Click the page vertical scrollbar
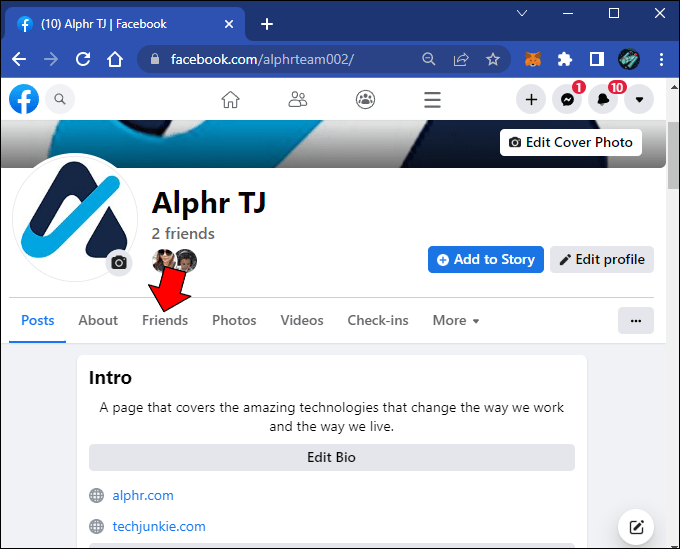The image size is (680, 549). [x=673, y=156]
